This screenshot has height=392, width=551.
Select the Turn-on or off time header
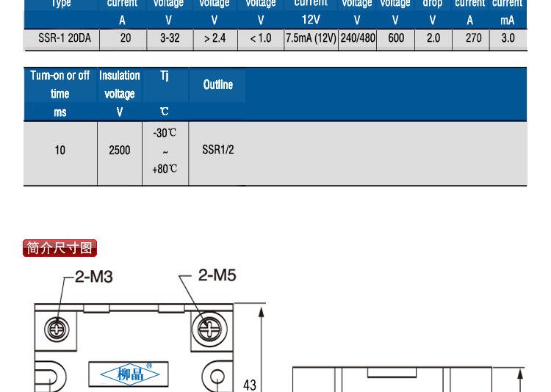(x=60, y=84)
